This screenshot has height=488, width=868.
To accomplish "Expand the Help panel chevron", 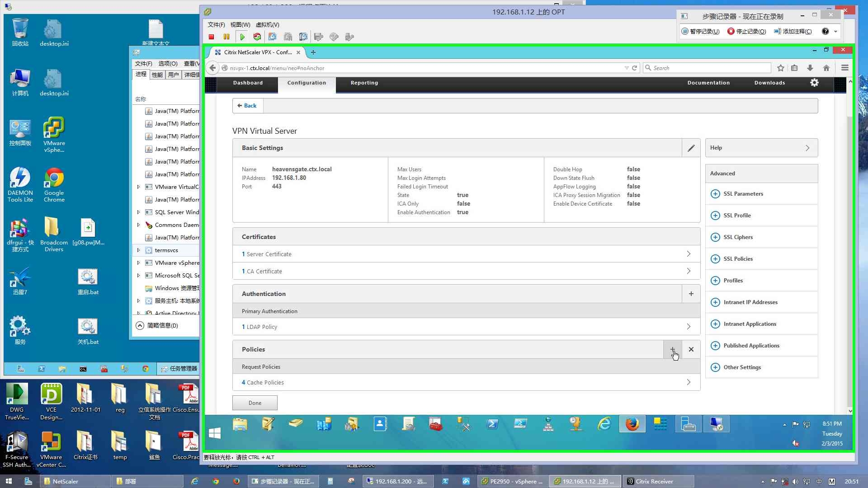I will pos(807,148).
